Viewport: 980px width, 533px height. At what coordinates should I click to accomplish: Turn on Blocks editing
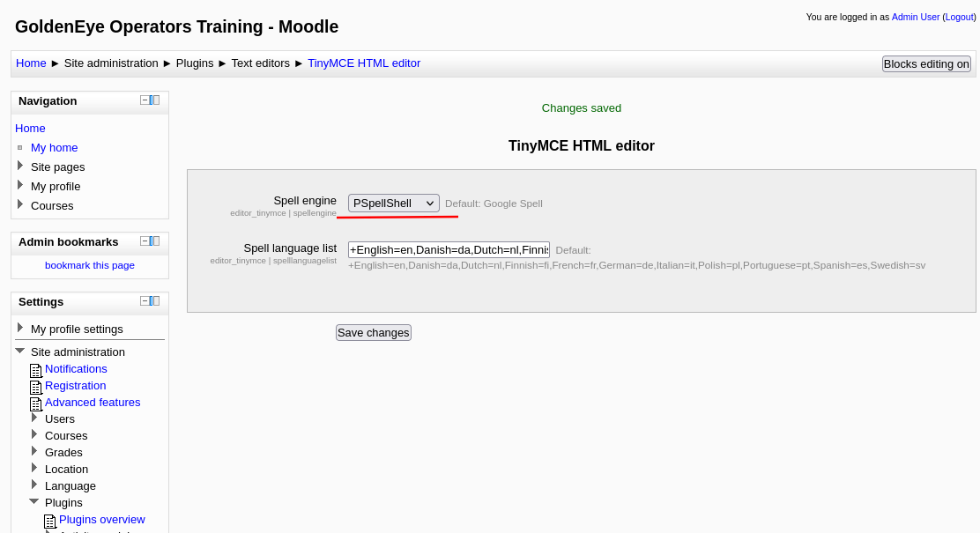pyautogui.click(x=926, y=63)
